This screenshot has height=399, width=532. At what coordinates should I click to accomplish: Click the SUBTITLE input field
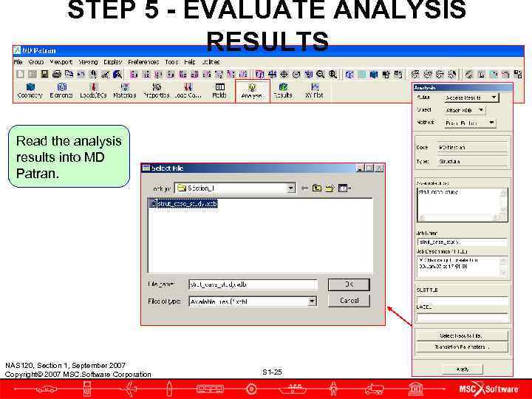click(462, 300)
